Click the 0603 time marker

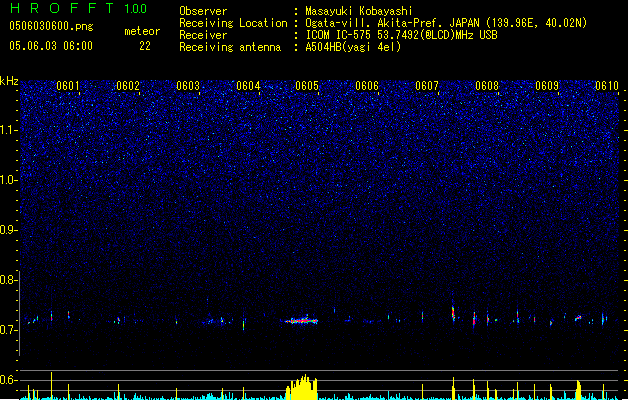tap(188, 86)
